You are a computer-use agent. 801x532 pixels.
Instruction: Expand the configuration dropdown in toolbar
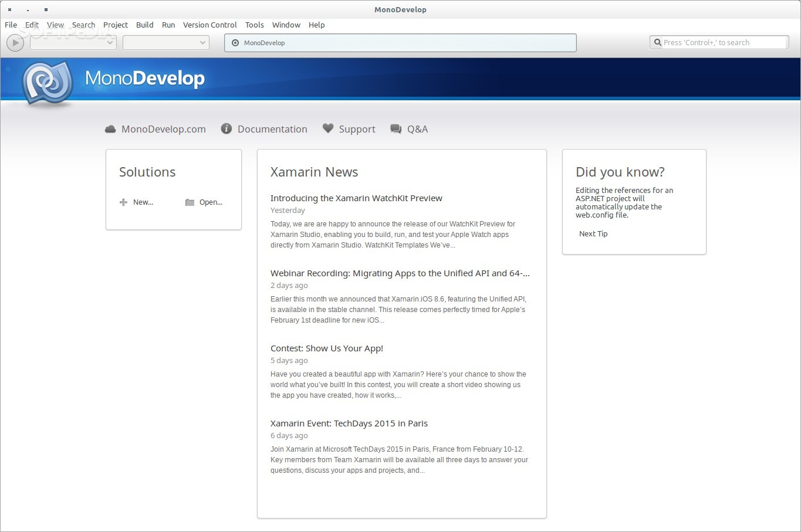pyautogui.click(x=73, y=43)
